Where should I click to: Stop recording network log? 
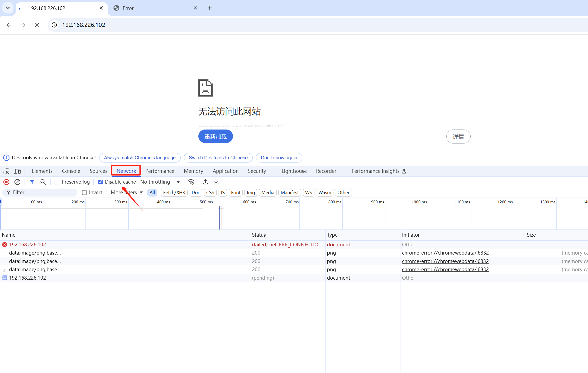tap(6, 182)
